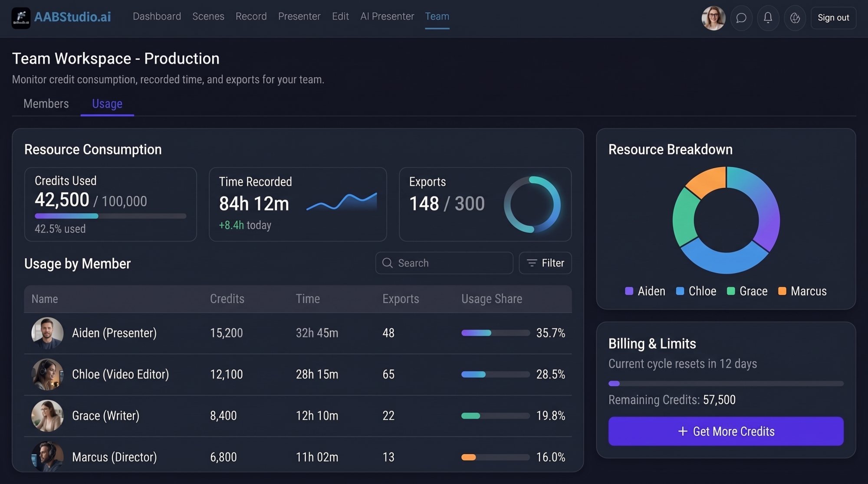Click Chloe's blue legend swatch
The height and width of the screenshot is (484, 868).
(x=680, y=291)
